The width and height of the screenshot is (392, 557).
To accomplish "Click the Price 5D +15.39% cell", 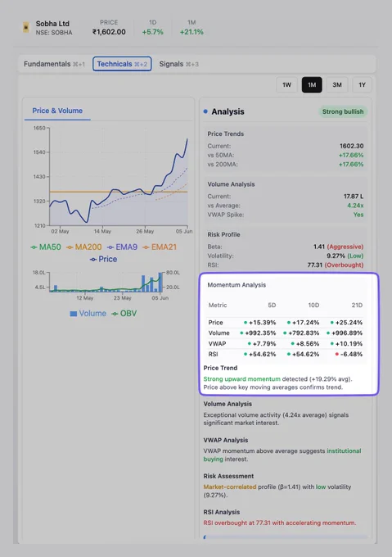I will click(x=259, y=323).
